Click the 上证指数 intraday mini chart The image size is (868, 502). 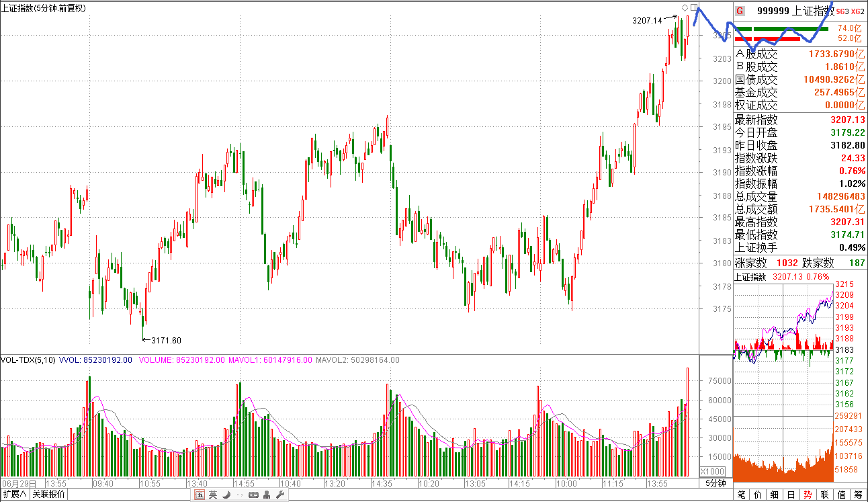[x=783, y=323]
